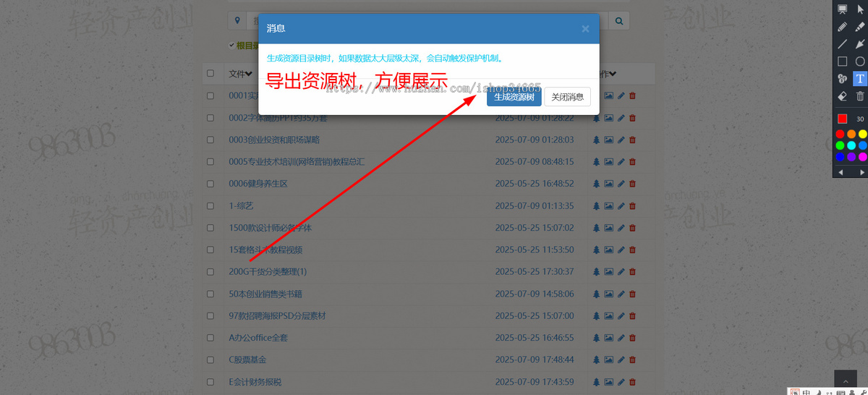Click delete trash for 1-综艺 row
The width and height of the screenshot is (868, 395).
point(632,205)
